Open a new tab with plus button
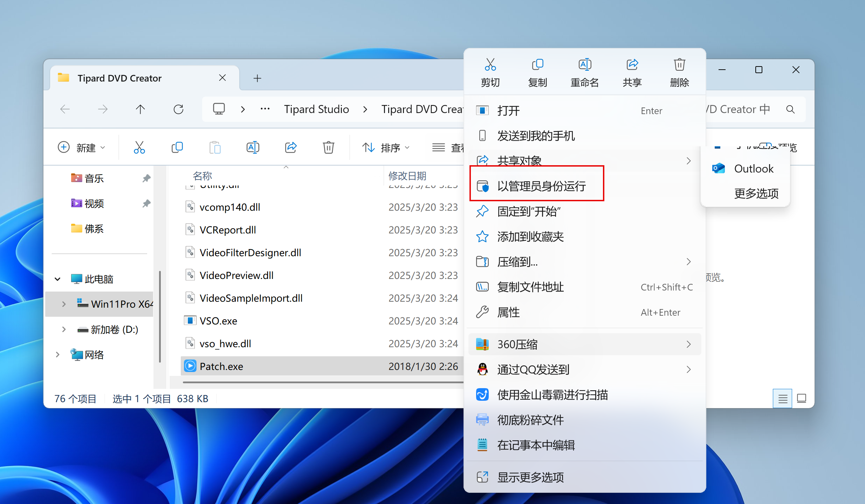Image resolution: width=865 pixels, height=504 pixels. click(x=257, y=78)
